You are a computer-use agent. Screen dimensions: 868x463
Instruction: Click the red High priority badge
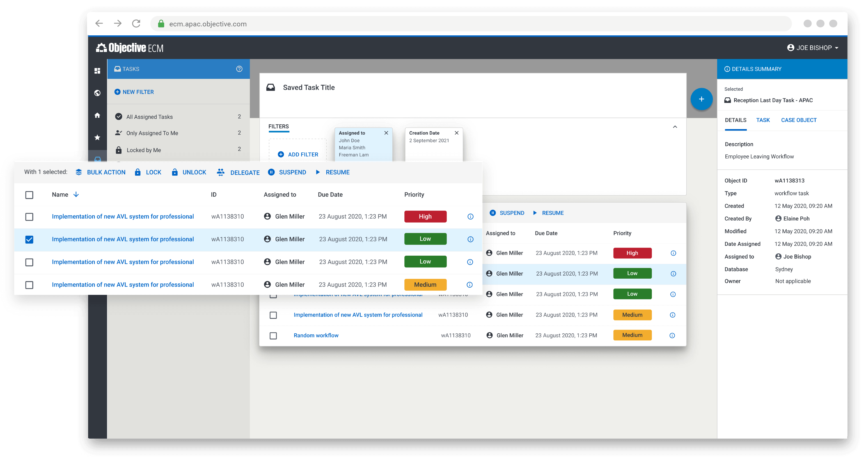(425, 216)
